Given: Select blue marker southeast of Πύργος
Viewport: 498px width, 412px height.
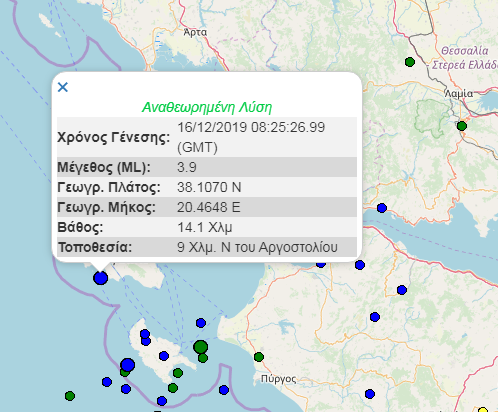Looking at the screenshot, I should coord(370,394).
